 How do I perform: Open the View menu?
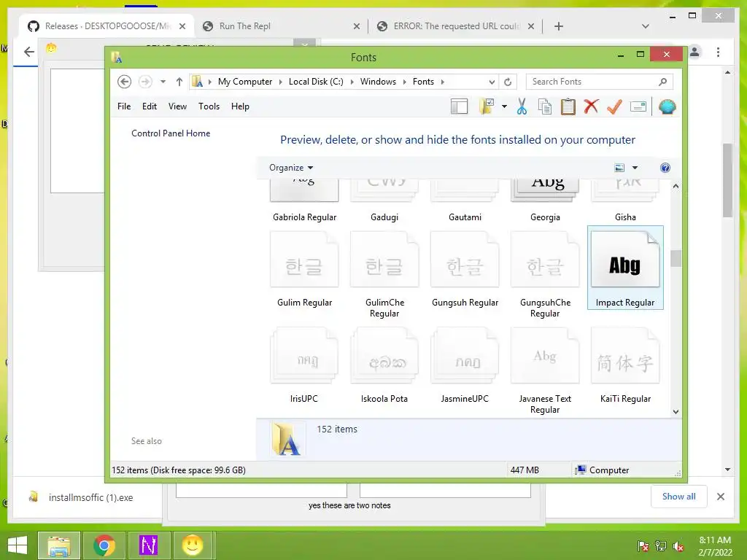pyautogui.click(x=177, y=106)
